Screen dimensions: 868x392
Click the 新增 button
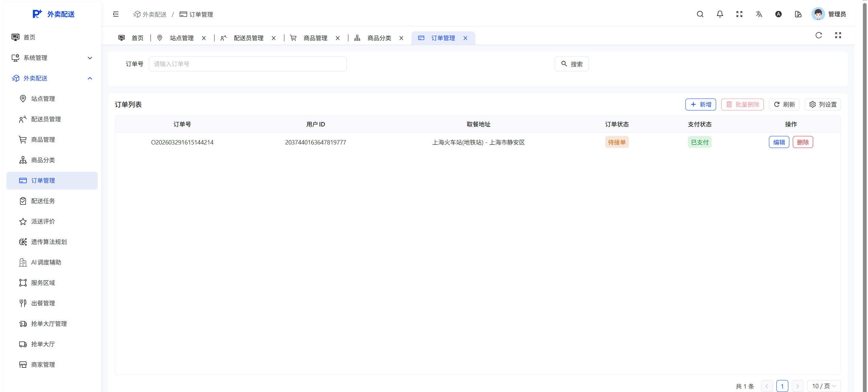[x=700, y=104]
